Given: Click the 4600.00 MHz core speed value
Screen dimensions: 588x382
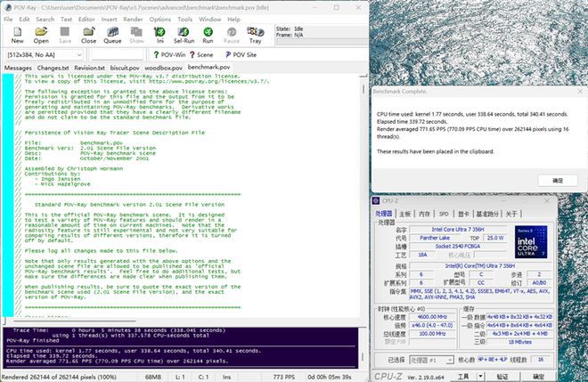Looking at the screenshot, I should pos(432,317).
